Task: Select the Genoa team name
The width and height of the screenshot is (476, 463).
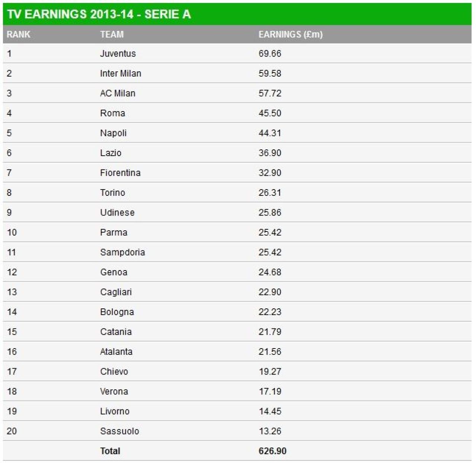Action: pos(113,272)
